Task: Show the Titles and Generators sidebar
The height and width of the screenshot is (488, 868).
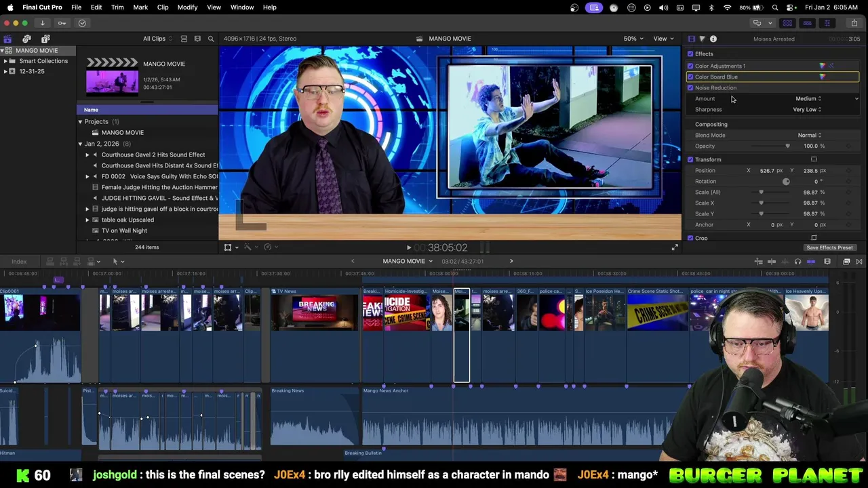Action: [x=45, y=39]
